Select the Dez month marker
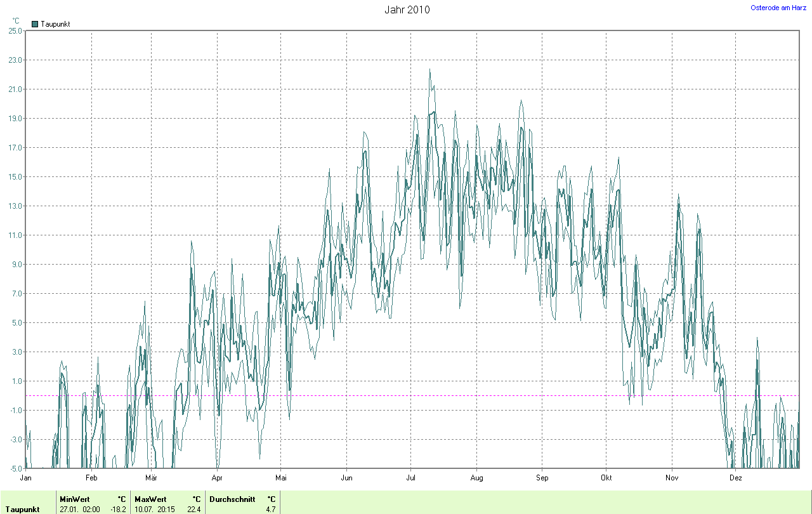The width and height of the screenshot is (812, 514). tap(736, 477)
